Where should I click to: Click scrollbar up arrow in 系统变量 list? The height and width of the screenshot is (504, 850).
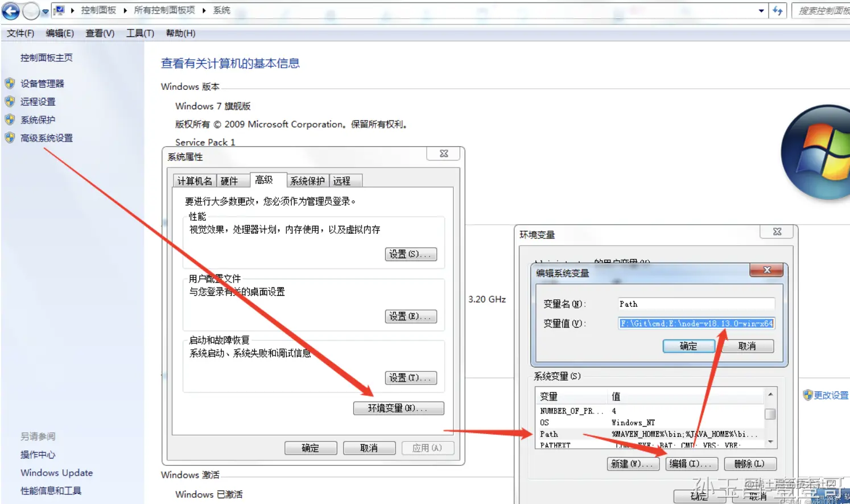click(770, 394)
